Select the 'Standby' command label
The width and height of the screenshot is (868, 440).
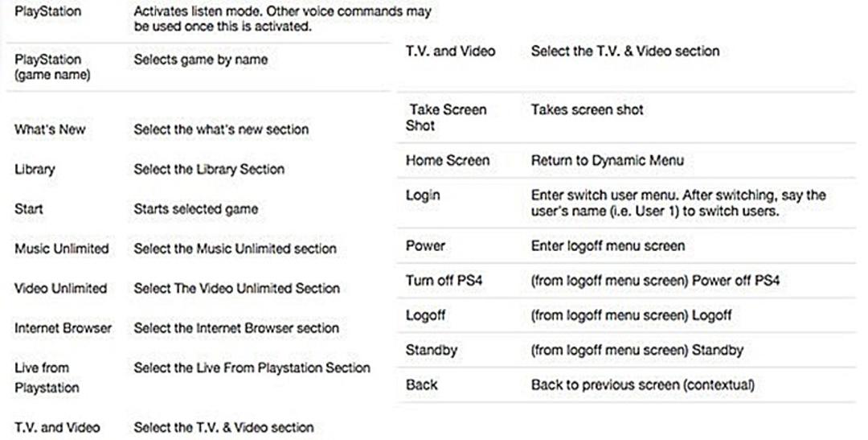(432, 350)
